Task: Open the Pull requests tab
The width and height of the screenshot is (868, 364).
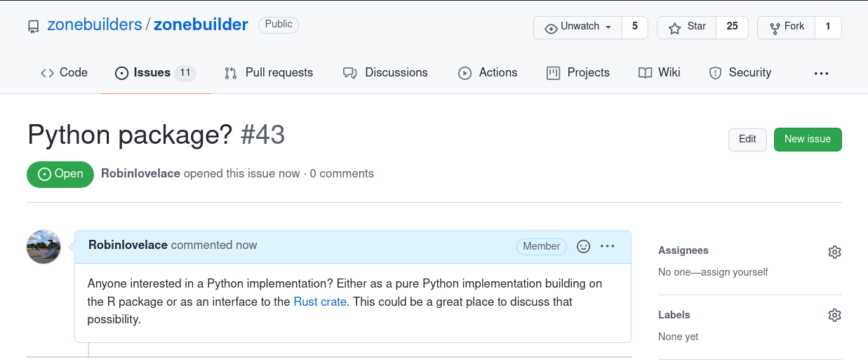Action: [269, 73]
